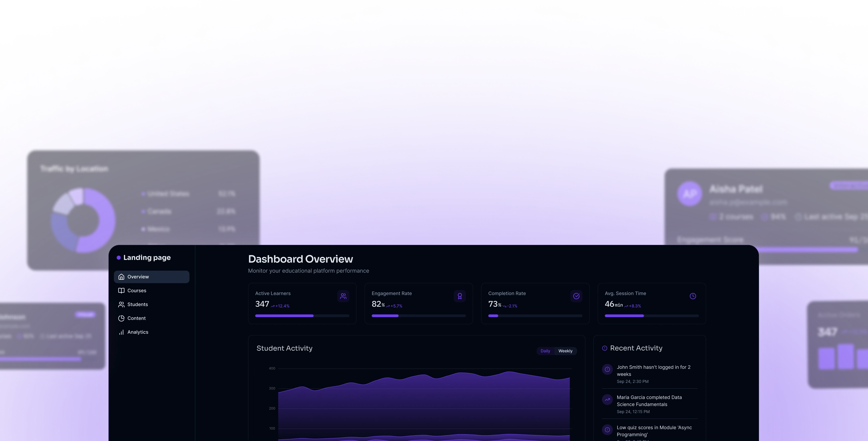Screen dimensions: 868x441
Task: Click the Recent Activity header alert icon
Action: coord(605,348)
